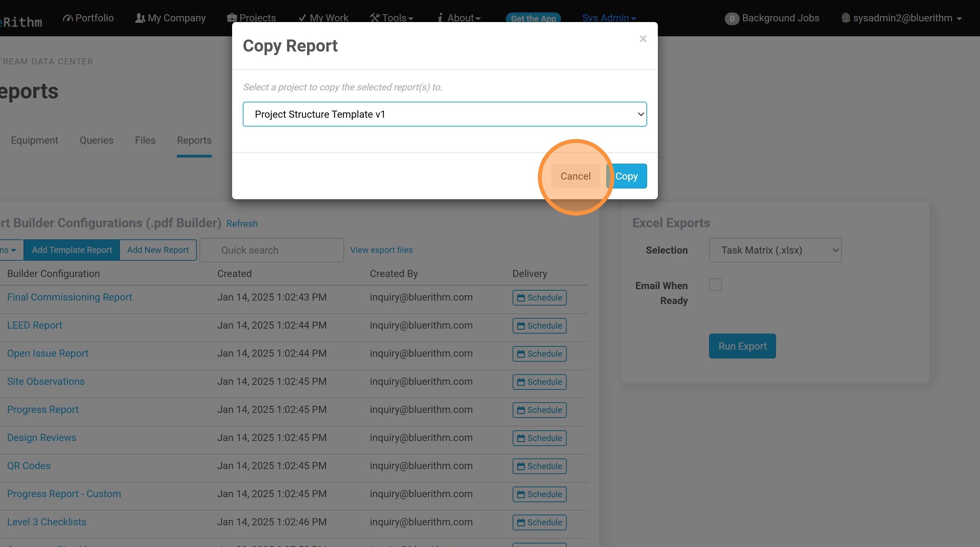Viewport: 980px width, 547px height.
Task: Open Projects briefcase icon menu
Action: (251, 18)
